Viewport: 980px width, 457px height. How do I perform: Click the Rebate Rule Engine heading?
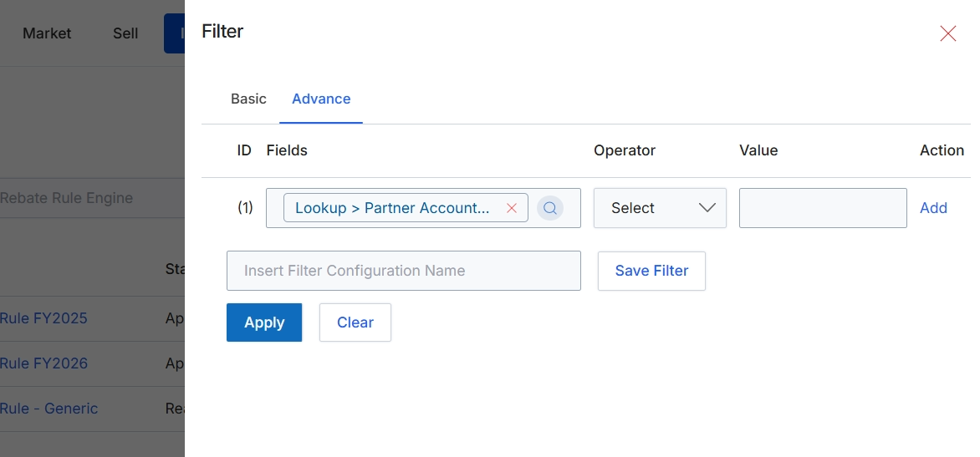66,198
